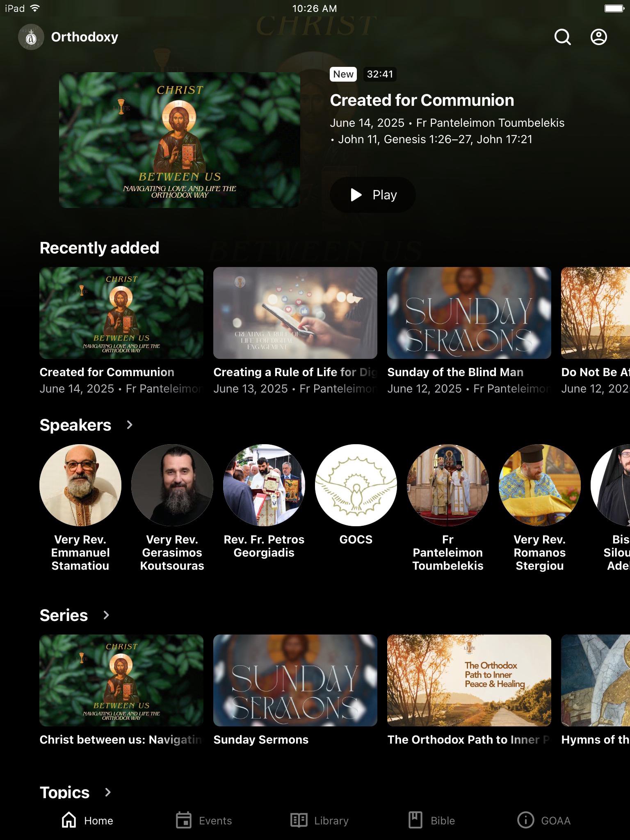Tap 'Sunday of the Blind Man' title text

455,372
